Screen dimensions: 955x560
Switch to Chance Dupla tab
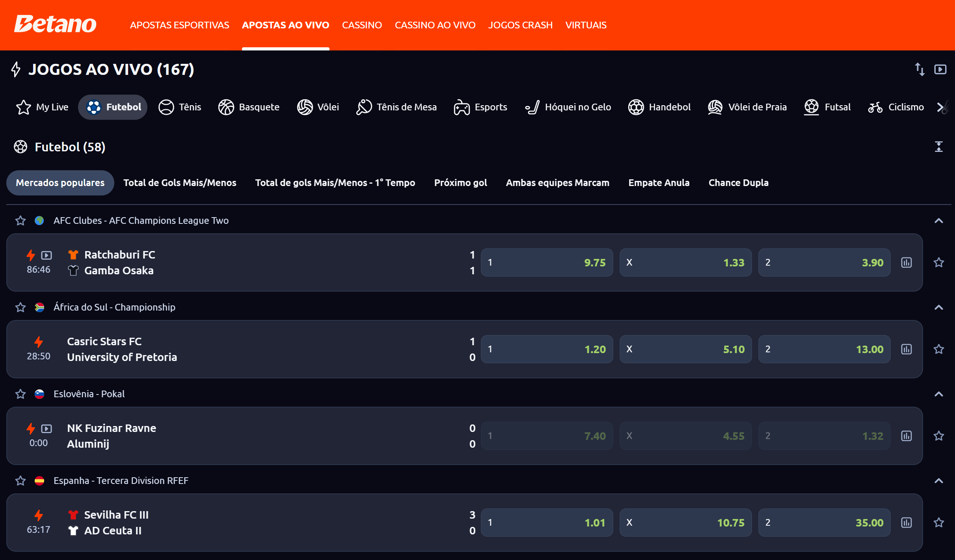tap(738, 183)
